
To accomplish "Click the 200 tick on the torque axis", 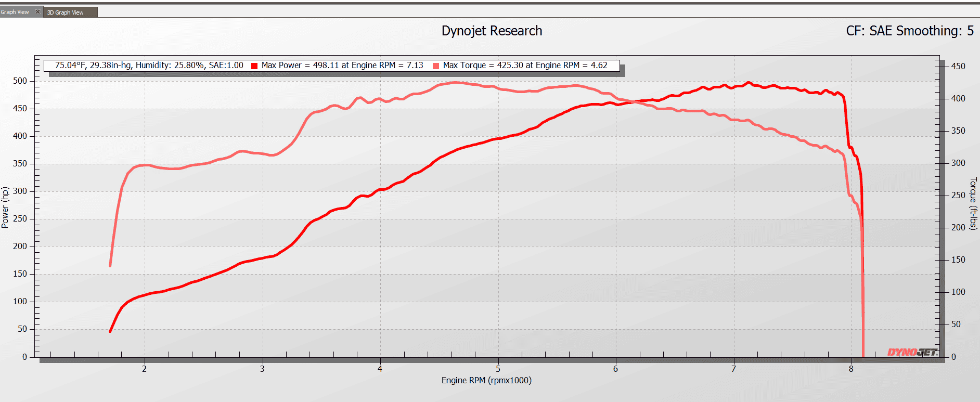I will [958, 227].
